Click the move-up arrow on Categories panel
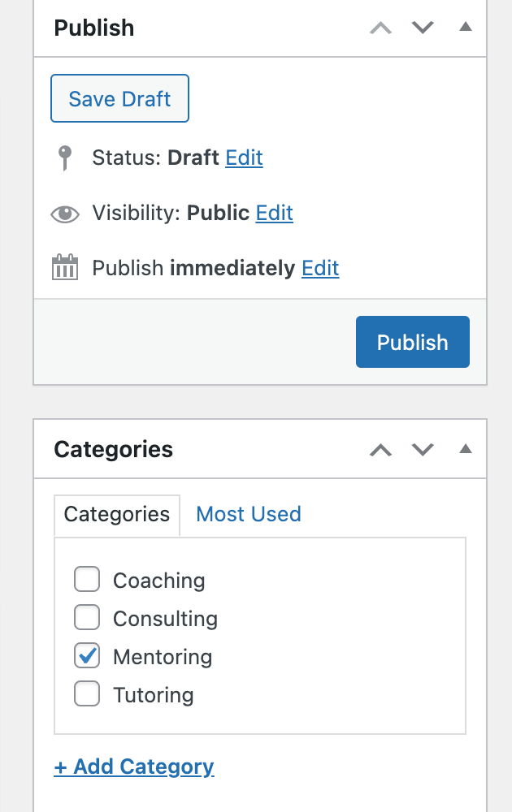Screen dimensions: 512x812 (380, 448)
